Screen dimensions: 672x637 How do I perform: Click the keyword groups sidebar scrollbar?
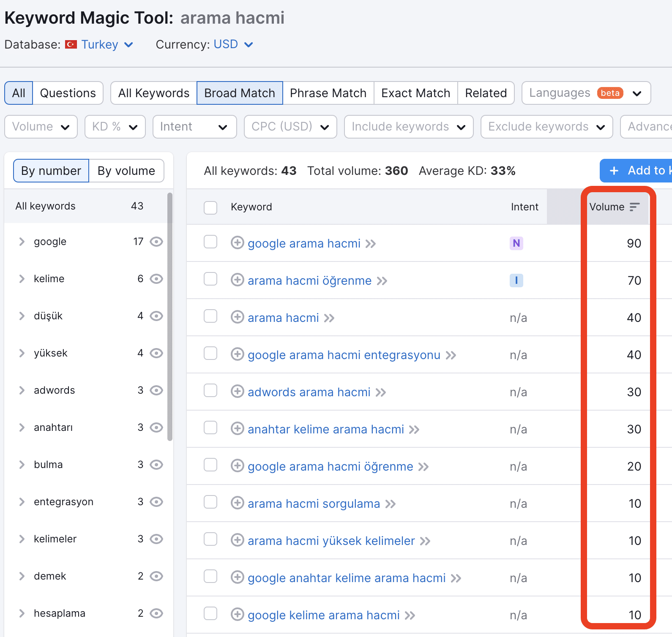point(170,317)
